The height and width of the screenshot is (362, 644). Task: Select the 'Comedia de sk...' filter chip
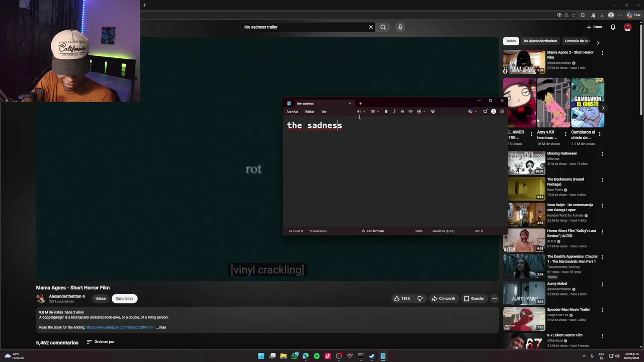[577, 41]
